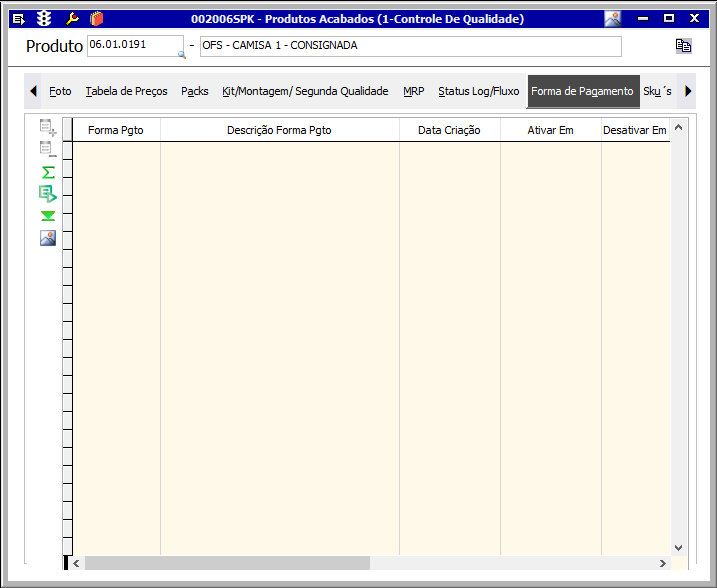Image resolution: width=717 pixels, height=588 pixels.
Task: Click the product description field OFS - CAMISA
Action: pyautogui.click(x=411, y=46)
